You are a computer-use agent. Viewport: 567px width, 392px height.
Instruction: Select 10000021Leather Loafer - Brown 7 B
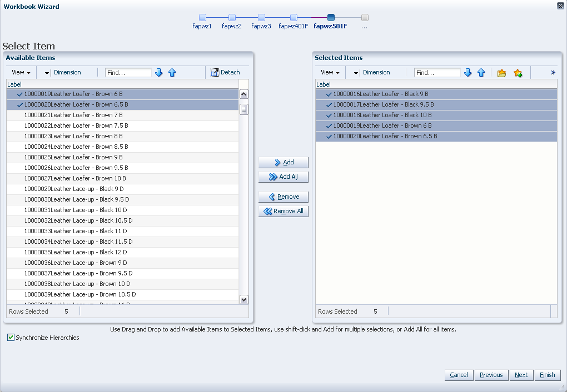pos(123,115)
